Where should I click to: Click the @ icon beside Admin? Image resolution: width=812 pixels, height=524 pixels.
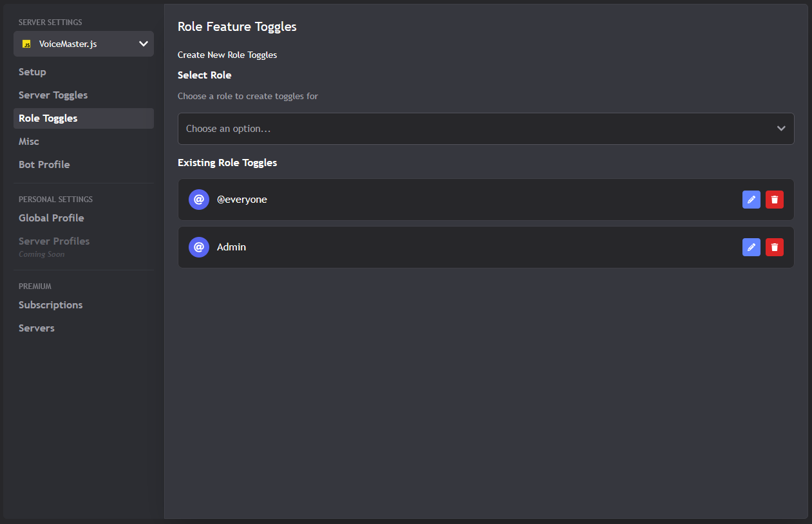point(198,247)
